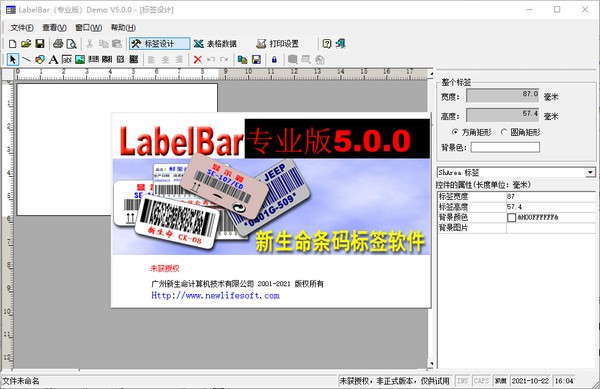Select 圆角矩形 radio option
The height and width of the screenshot is (389, 600).
coord(520,132)
